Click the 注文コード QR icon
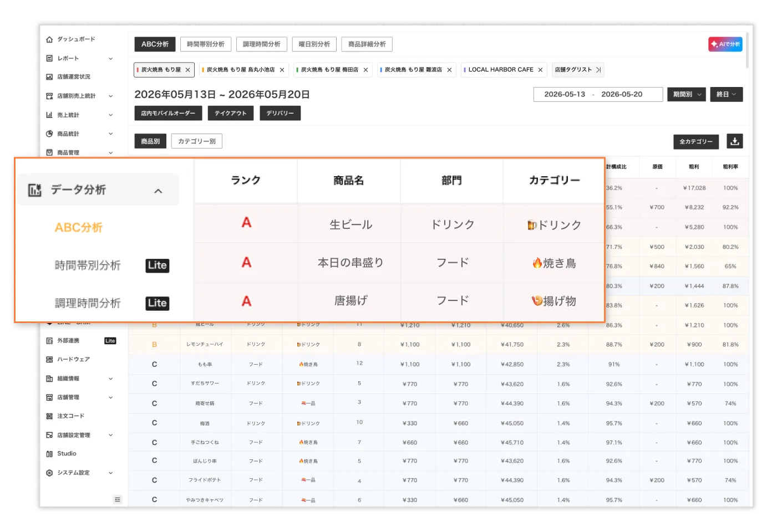Screen dimensions: 772x532 click(49, 416)
